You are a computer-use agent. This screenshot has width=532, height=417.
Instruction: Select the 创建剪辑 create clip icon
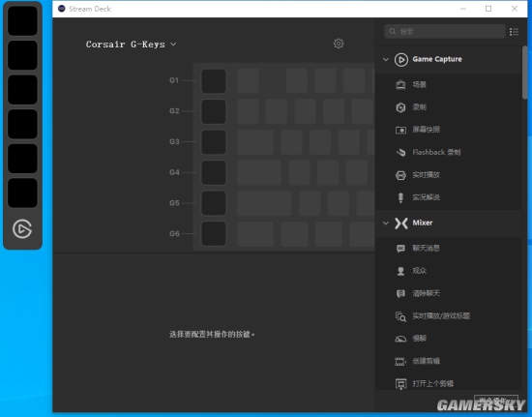400,361
